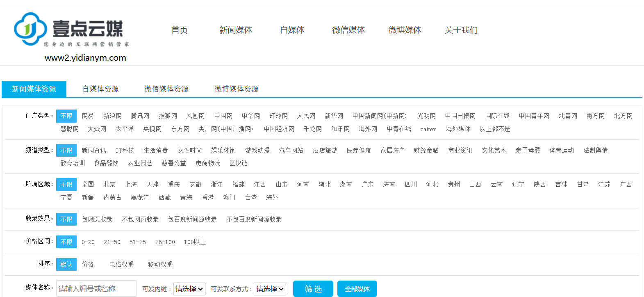644x297 pixels.
Task: Choose 人民网 under portal type
Action: click(306, 116)
